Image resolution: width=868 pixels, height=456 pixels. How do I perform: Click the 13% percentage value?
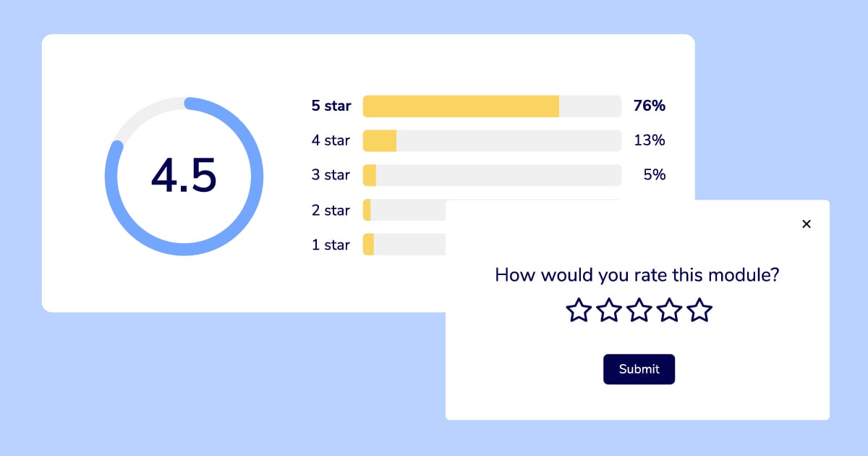[650, 140]
